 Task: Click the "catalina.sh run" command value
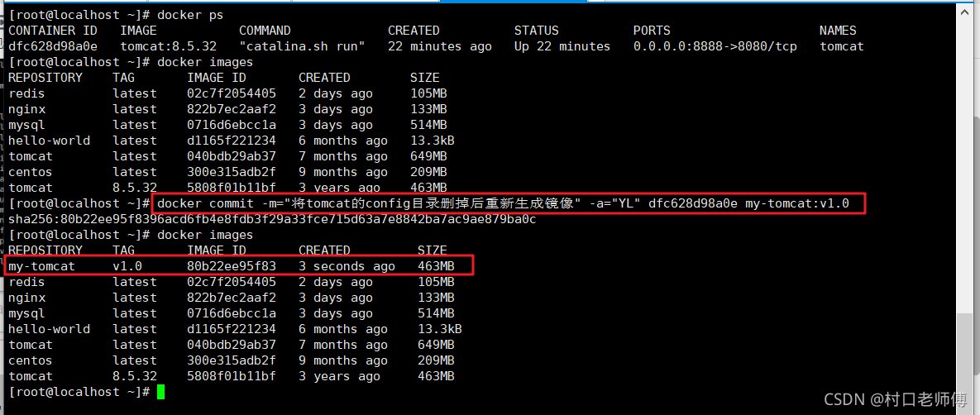(302, 46)
